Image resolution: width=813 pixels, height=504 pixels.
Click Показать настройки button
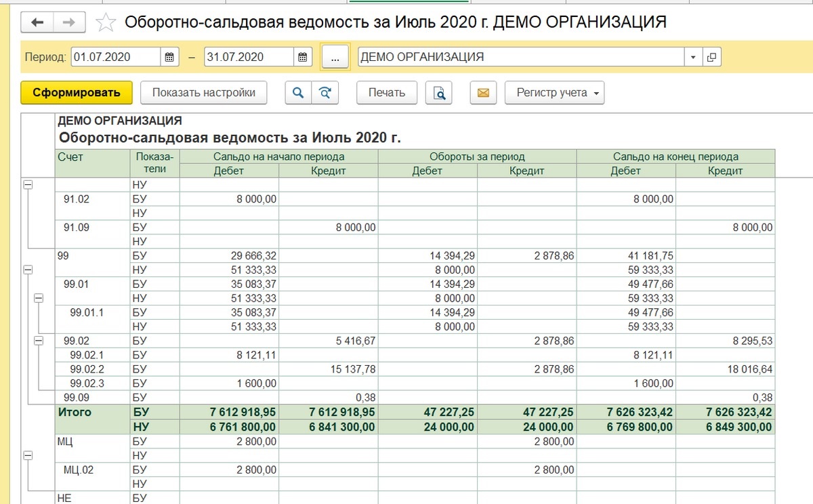[204, 93]
